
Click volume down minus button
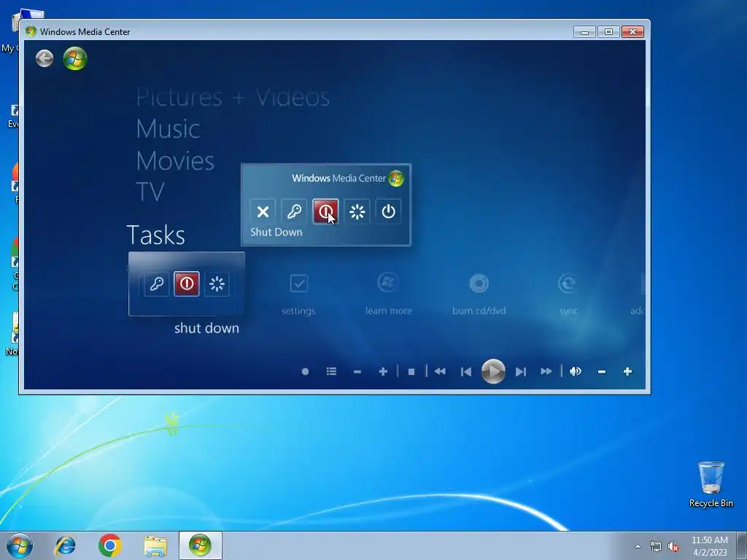click(602, 371)
